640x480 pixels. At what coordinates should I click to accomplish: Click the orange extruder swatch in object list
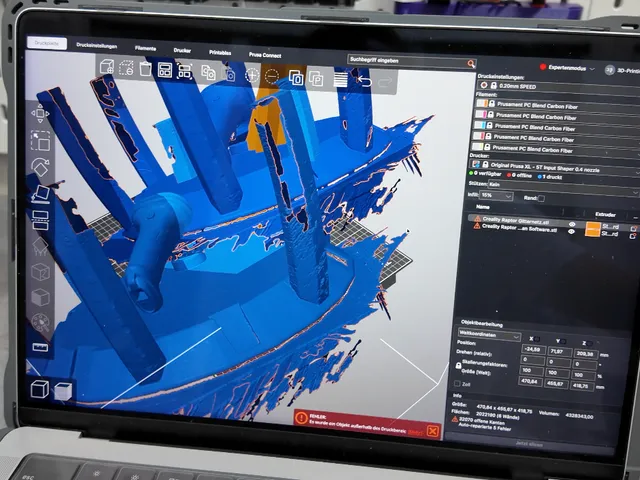coord(593,229)
